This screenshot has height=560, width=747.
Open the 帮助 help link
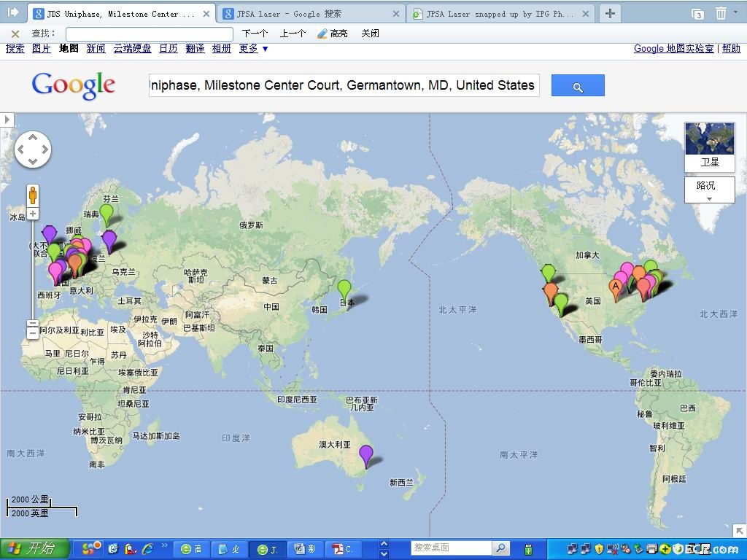731,49
